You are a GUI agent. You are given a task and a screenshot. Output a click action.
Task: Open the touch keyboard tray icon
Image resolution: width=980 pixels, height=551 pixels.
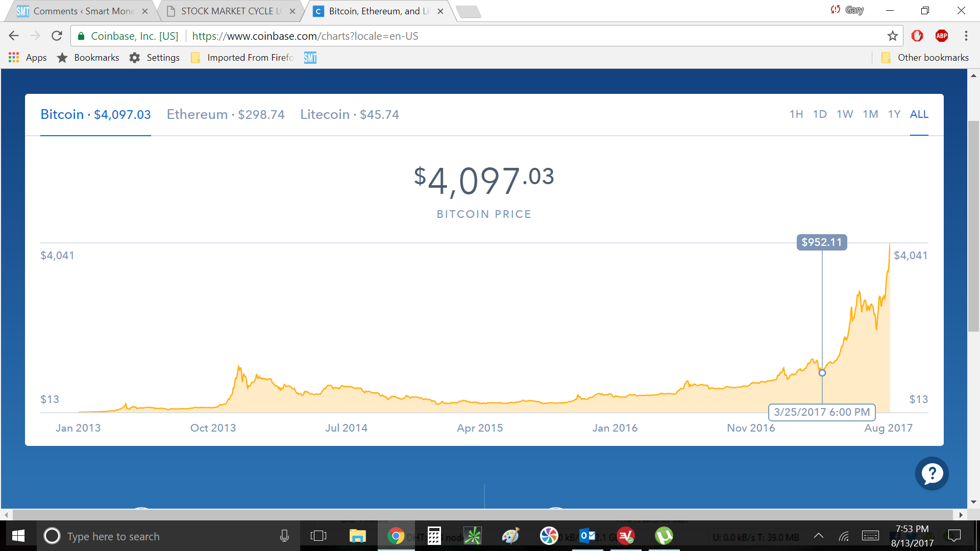click(x=870, y=536)
